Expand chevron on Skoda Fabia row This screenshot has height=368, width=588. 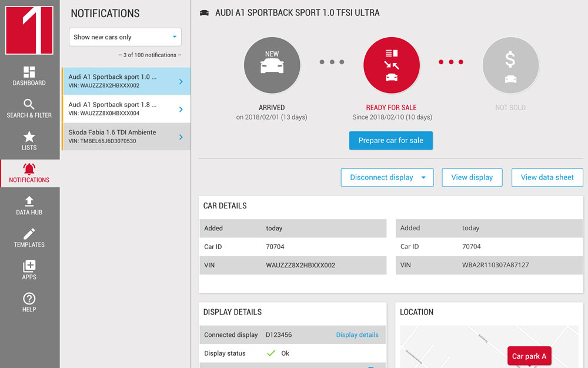click(181, 137)
